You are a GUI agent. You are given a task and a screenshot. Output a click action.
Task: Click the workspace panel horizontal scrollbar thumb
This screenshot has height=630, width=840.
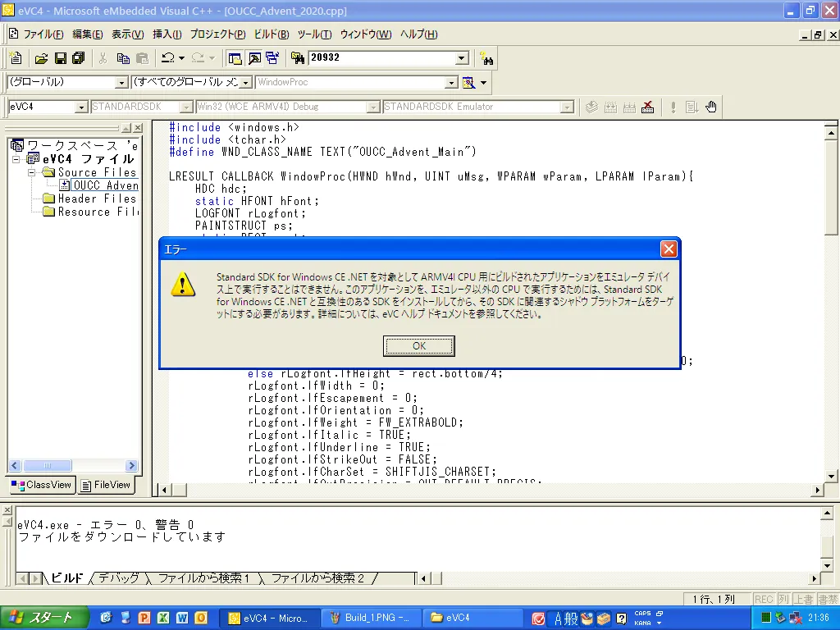click(x=47, y=466)
